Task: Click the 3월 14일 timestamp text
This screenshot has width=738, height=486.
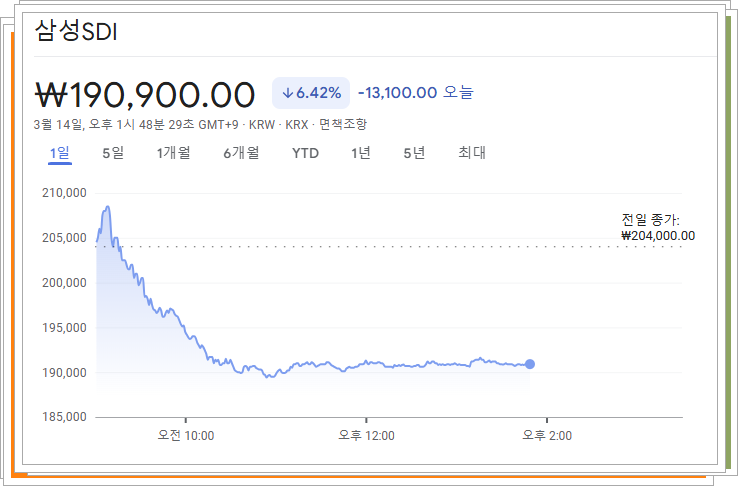Action: 136,125
